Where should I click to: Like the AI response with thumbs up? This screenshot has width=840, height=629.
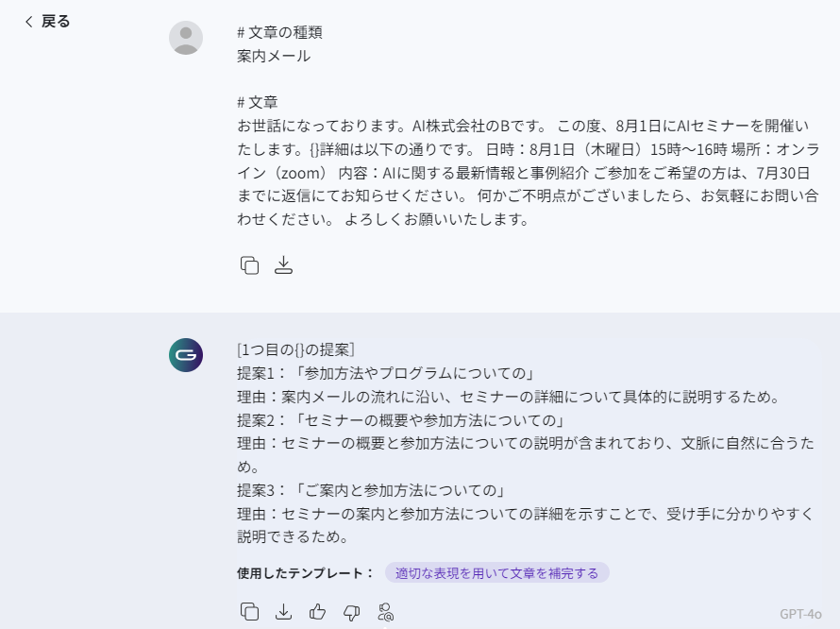point(317,612)
